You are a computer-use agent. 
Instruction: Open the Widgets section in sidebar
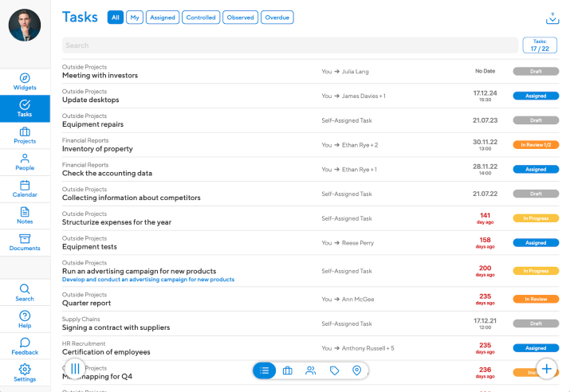pos(25,81)
